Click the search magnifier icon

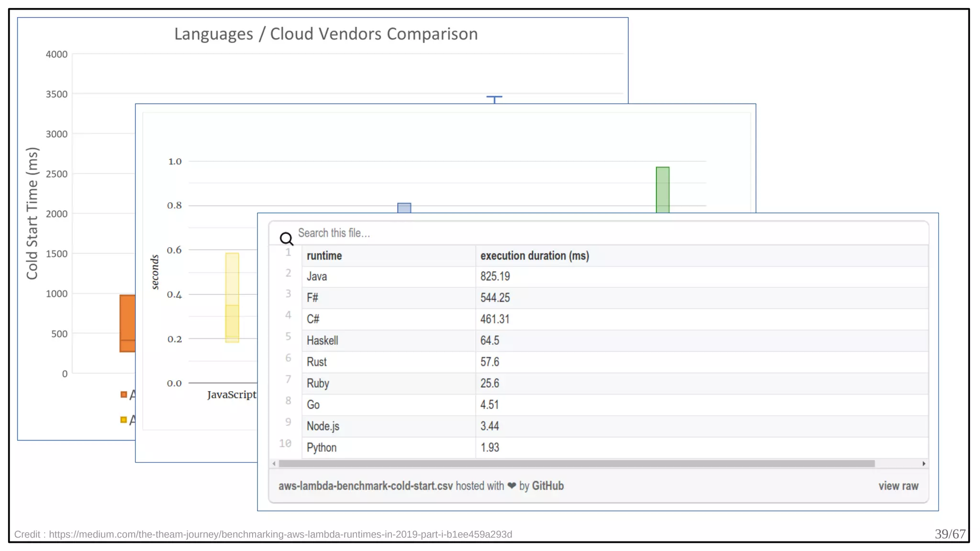click(286, 238)
